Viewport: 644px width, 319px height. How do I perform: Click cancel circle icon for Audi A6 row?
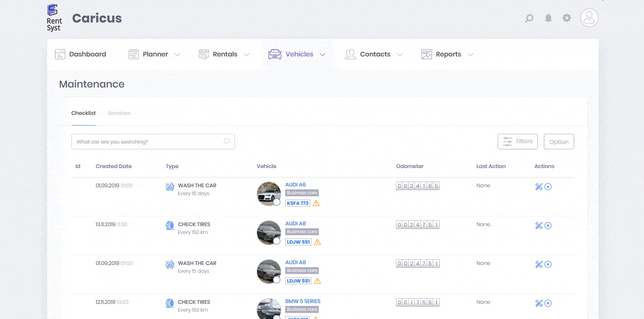(548, 186)
